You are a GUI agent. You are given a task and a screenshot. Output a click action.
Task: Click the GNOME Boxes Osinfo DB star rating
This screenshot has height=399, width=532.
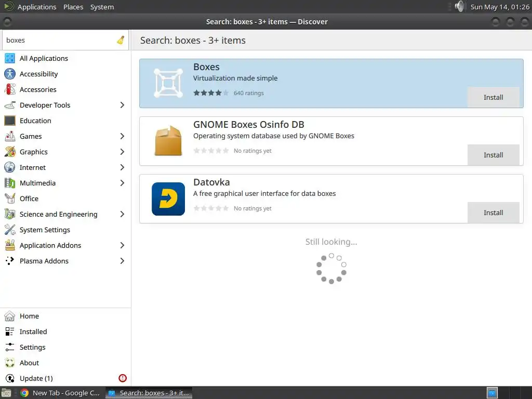click(x=211, y=151)
